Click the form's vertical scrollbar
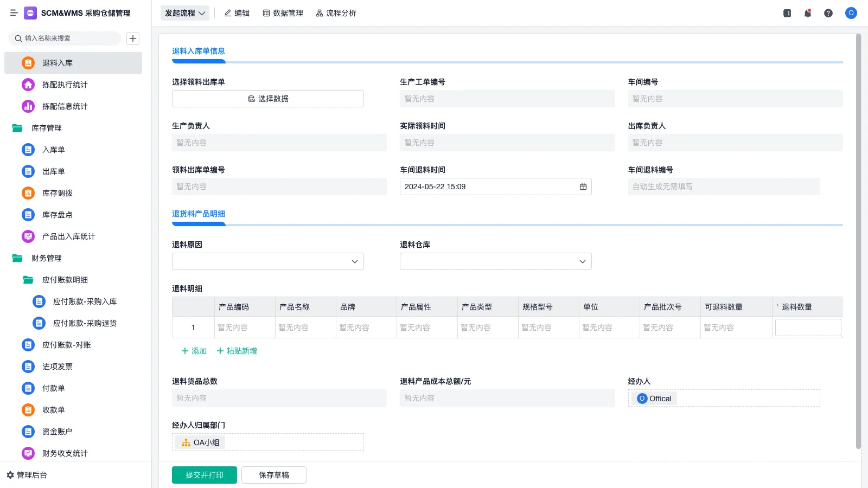This screenshot has height=488, width=868. 858,241
